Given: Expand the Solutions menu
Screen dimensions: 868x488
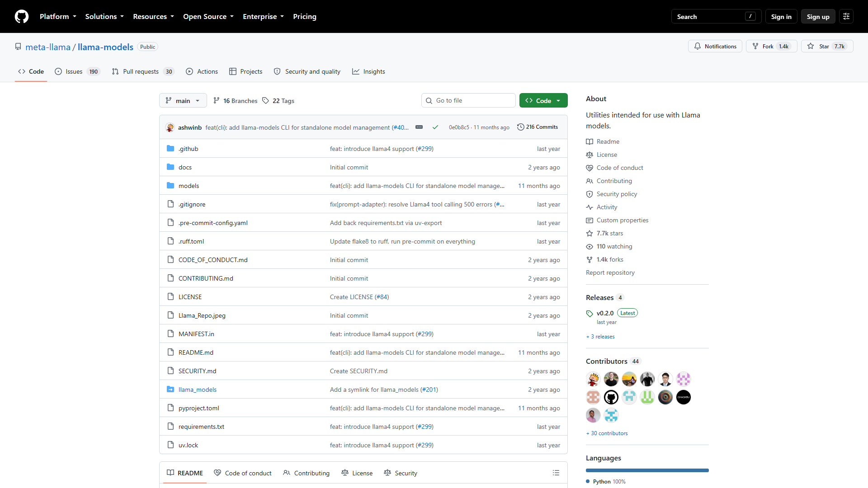Looking at the screenshot, I should tap(104, 17).
